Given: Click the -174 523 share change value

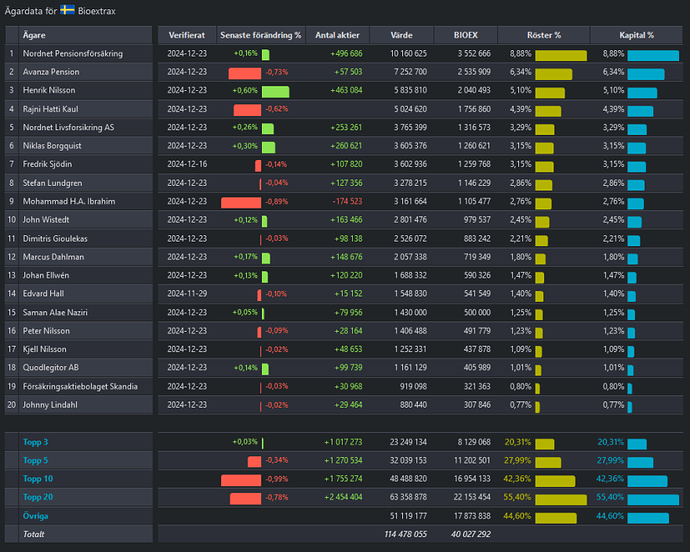Looking at the screenshot, I should (347, 201).
